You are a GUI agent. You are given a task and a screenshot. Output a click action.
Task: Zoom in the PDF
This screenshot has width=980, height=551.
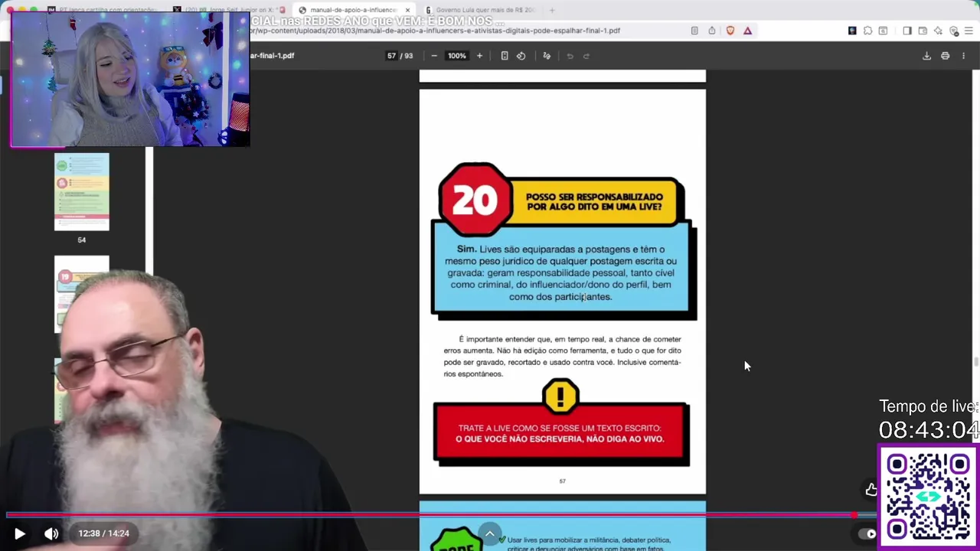coord(479,56)
